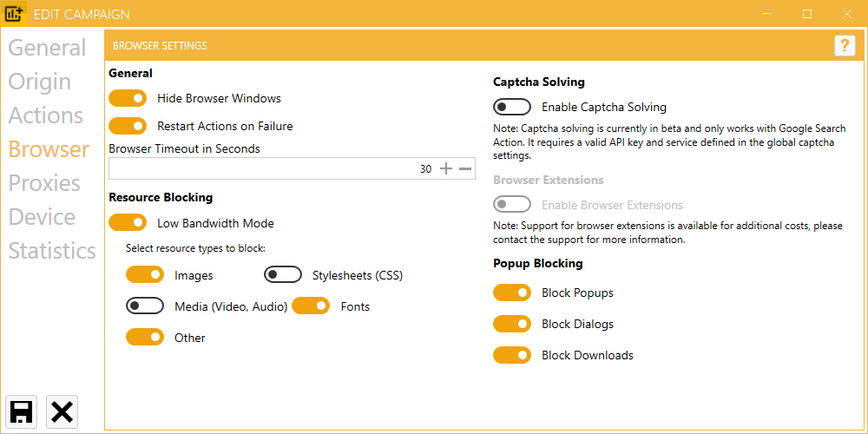Decrease browser timeout with minus icon
Screen dimensions: 868x434
click(x=466, y=168)
